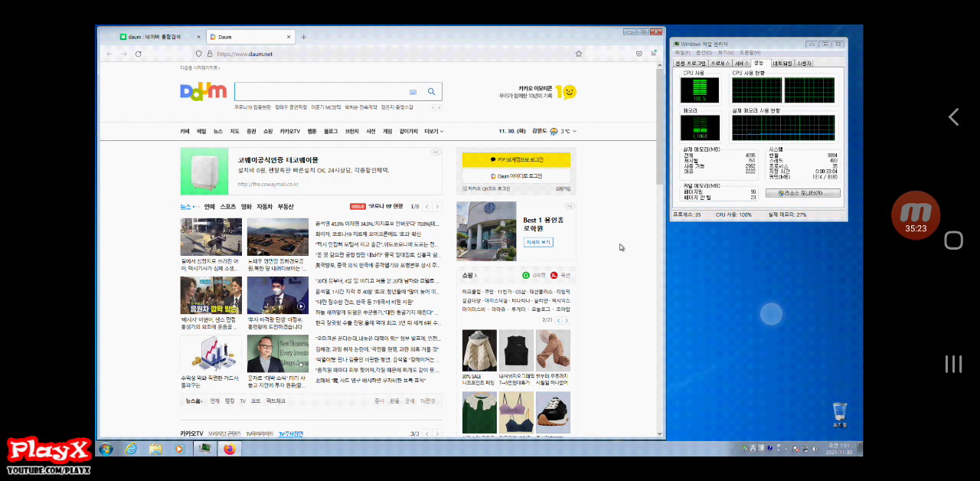Click the 코웨이 air purifier ad banner

click(312, 171)
